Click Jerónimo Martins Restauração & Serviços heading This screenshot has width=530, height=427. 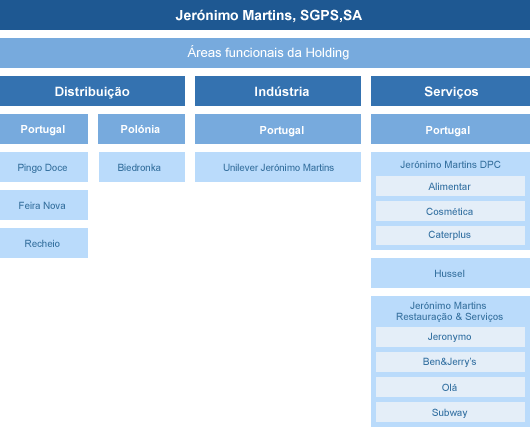450,311
